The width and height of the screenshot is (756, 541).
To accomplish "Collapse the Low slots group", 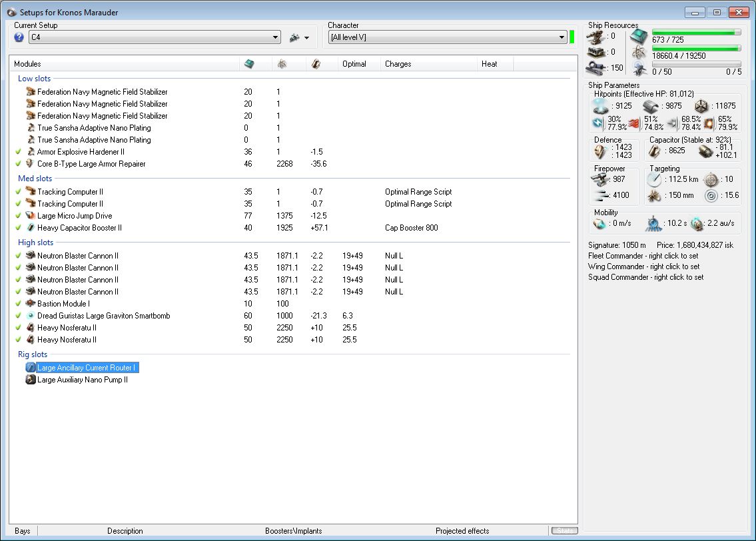I will click(34, 79).
